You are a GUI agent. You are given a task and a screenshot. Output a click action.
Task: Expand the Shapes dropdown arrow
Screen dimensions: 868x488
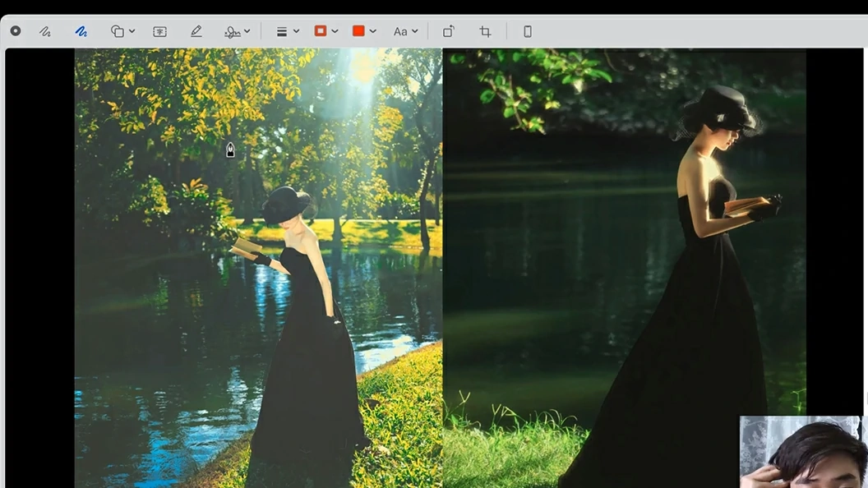click(132, 31)
